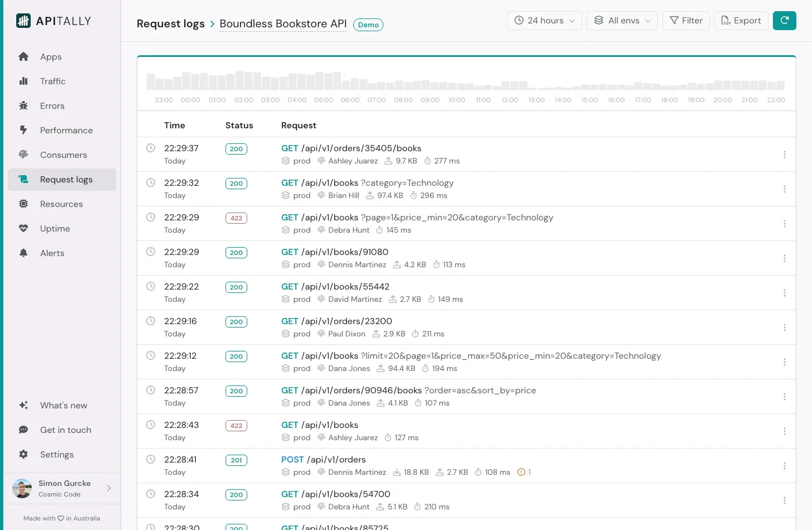812x530 pixels.
Task: Click the Get in touch chat icon
Action: [23, 430]
